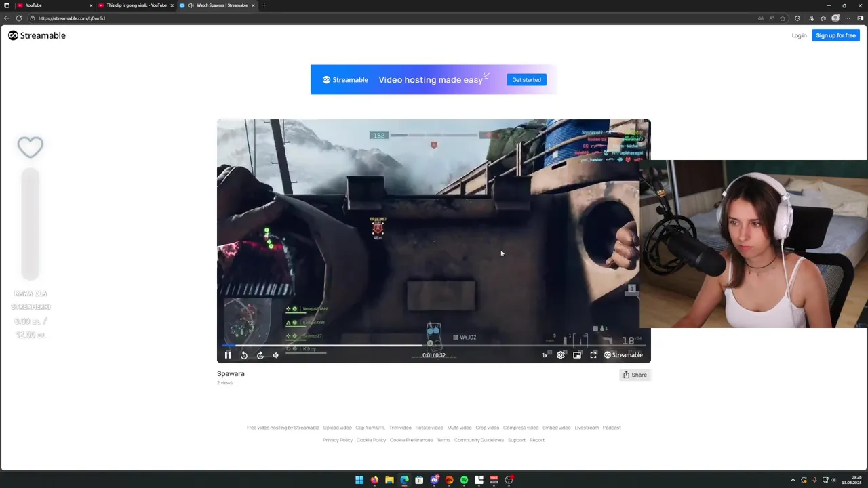The width and height of the screenshot is (868, 488).
Task: Mute the video player volume
Action: pyautogui.click(x=275, y=355)
